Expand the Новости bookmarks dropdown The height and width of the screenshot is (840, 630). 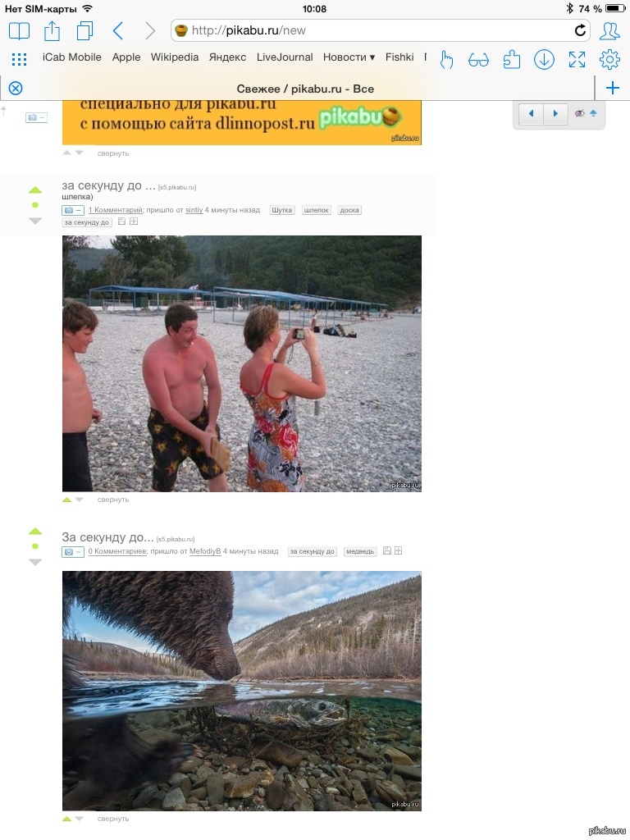click(x=349, y=57)
